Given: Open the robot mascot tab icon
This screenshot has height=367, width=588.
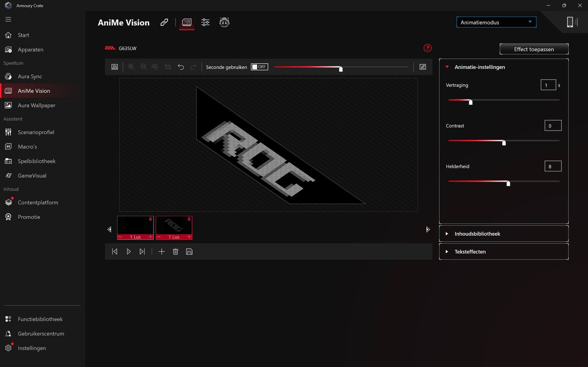Looking at the screenshot, I should point(224,22).
